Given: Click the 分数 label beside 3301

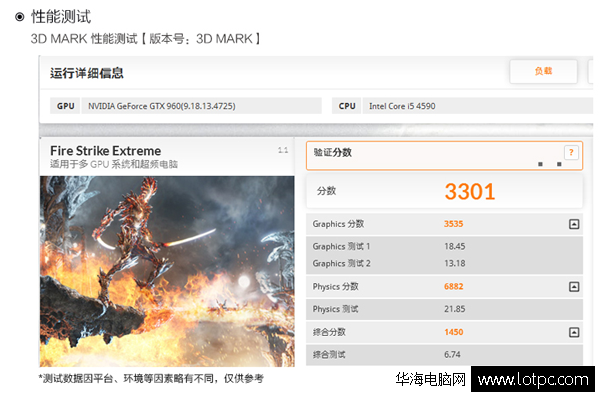Looking at the screenshot, I should (x=326, y=191).
